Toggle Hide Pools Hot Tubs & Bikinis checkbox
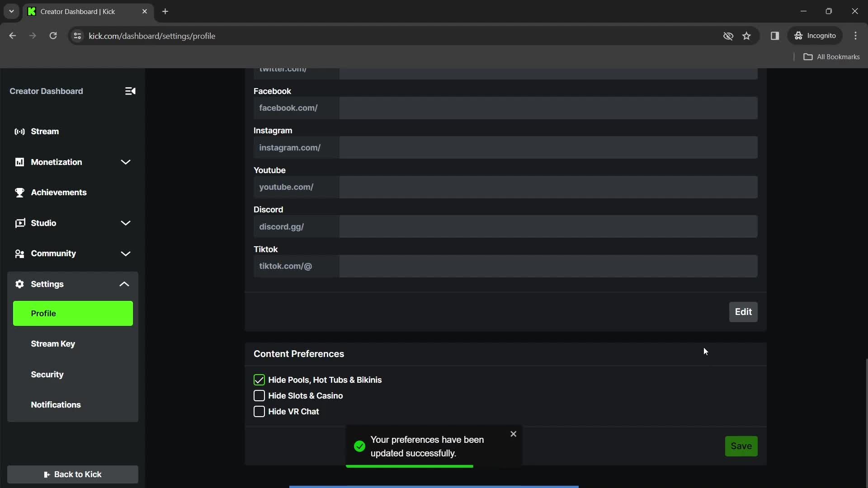This screenshot has height=488, width=868. click(x=259, y=380)
